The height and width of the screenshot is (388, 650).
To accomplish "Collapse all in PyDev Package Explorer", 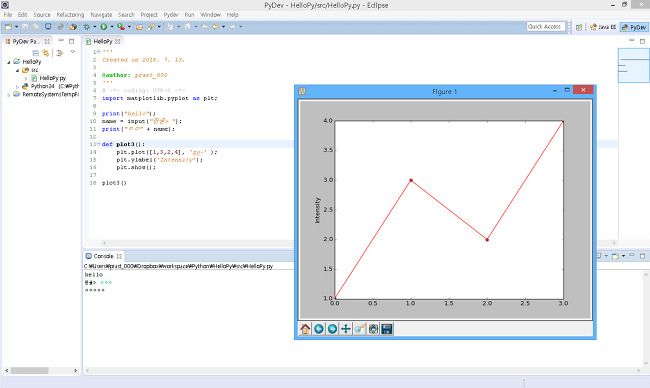I will pos(36,53).
